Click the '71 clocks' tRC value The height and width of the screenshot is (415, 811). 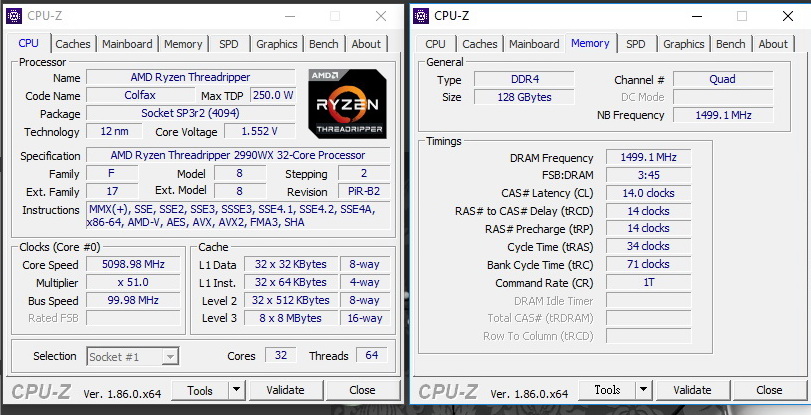coord(649,264)
